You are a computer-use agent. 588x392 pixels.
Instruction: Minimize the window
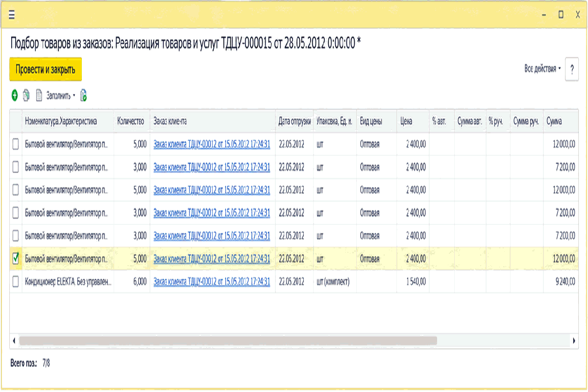(544, 15)
